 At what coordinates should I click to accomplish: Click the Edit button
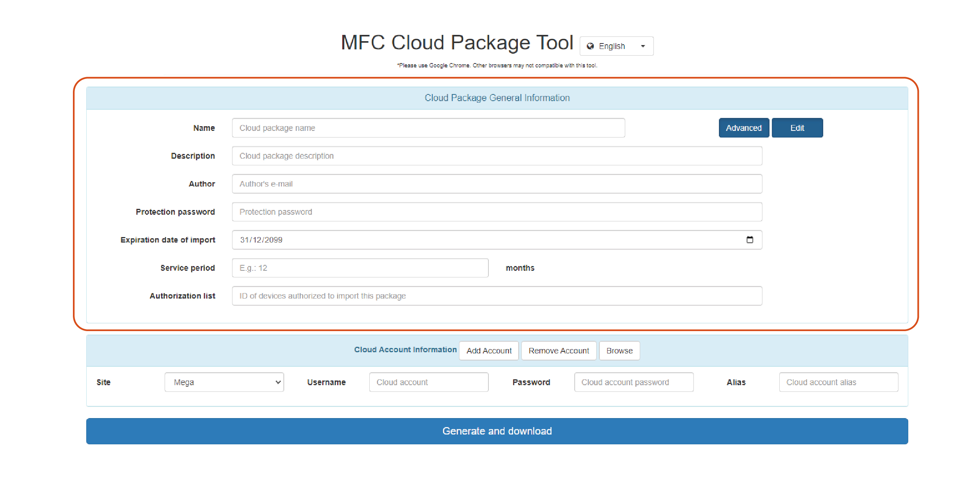(x=797, y=128)
